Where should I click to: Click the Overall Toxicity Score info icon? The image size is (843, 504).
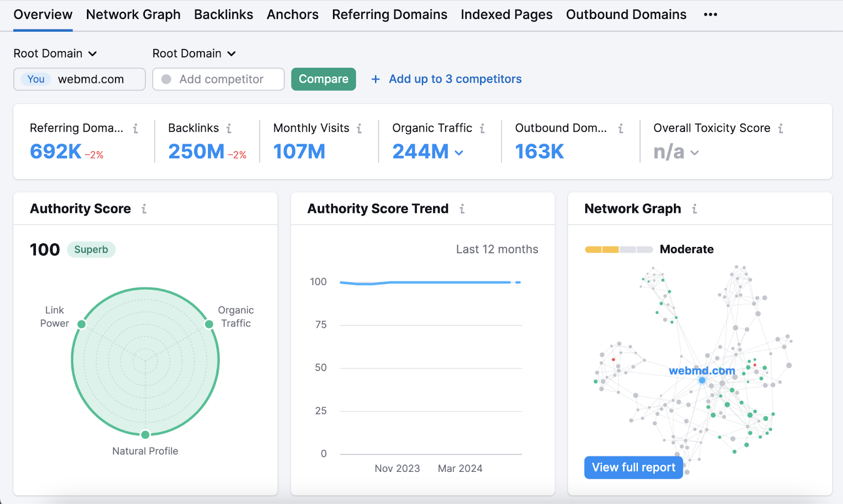point(781,127)
